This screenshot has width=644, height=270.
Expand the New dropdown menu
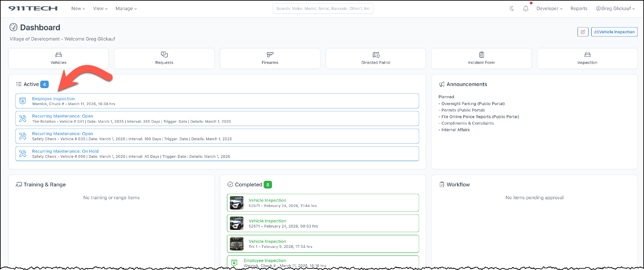(78, 9)
